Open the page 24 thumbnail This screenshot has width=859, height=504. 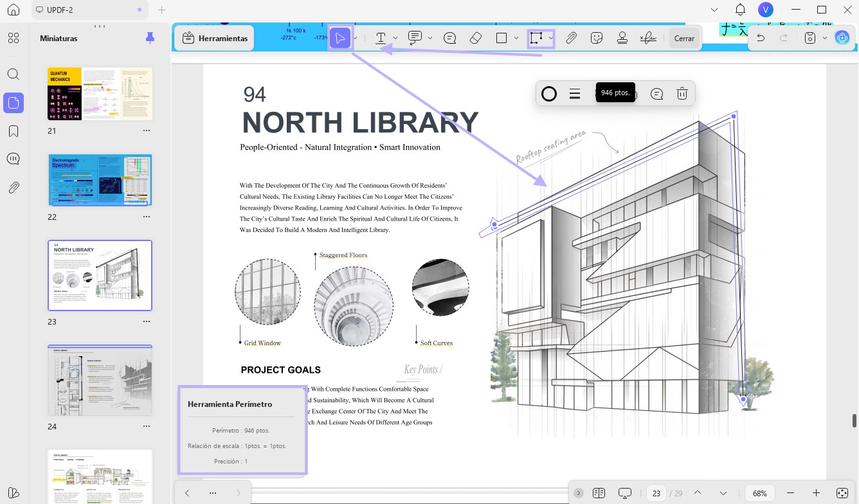tap(100, 380)
